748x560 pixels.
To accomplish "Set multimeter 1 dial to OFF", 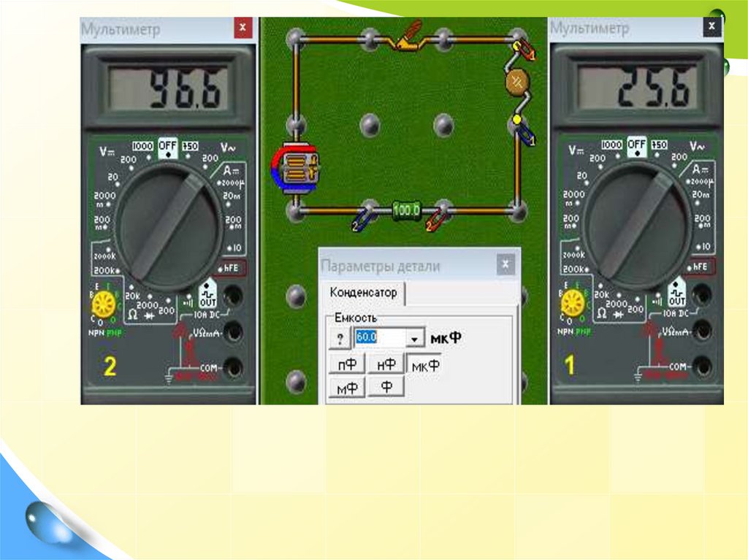I will [x=637, y=147].
